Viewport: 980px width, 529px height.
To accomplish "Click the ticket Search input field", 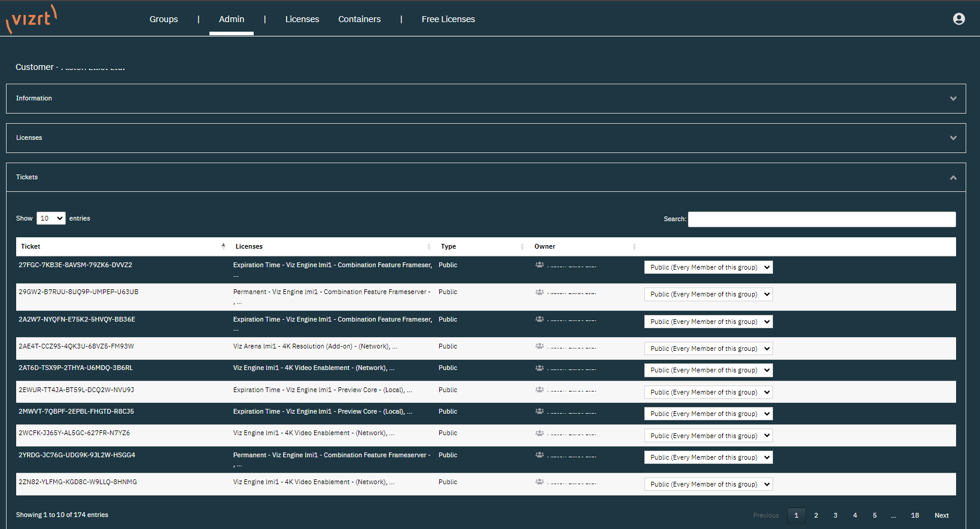I will (x=821, y=219).
